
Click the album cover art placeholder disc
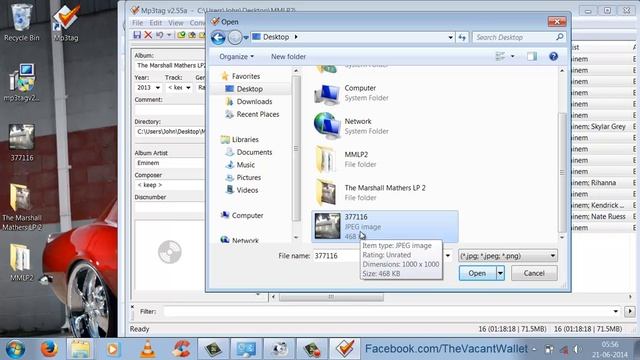tap(170, 252)
